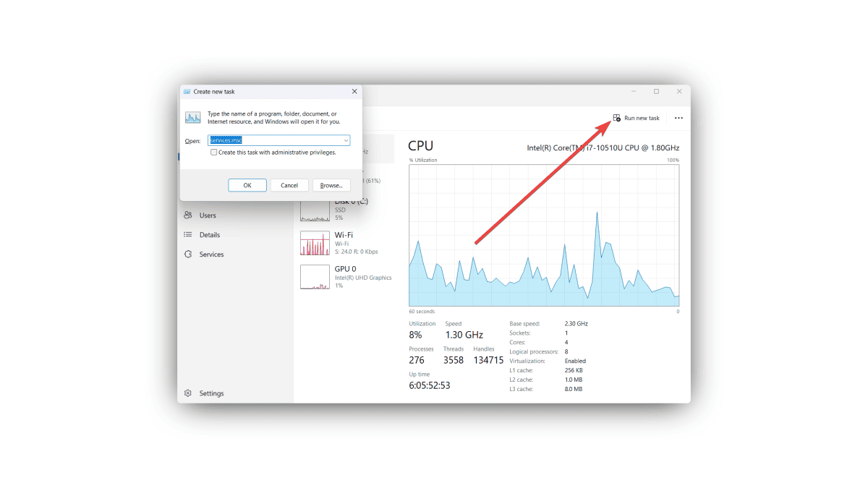Click the 2.30 GHz base speed value
Screen dimensions: 868x488
(x=576, y=324)
